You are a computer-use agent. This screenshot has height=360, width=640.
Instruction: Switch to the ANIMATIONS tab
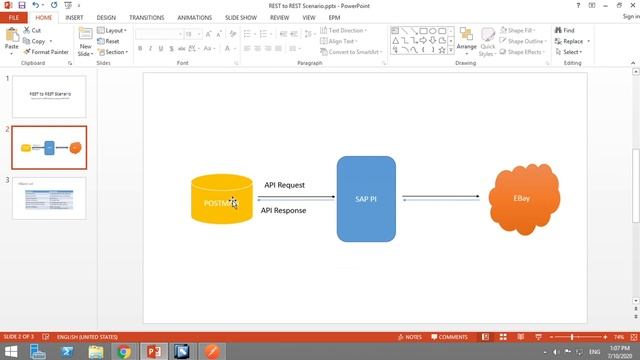[194, 18]
